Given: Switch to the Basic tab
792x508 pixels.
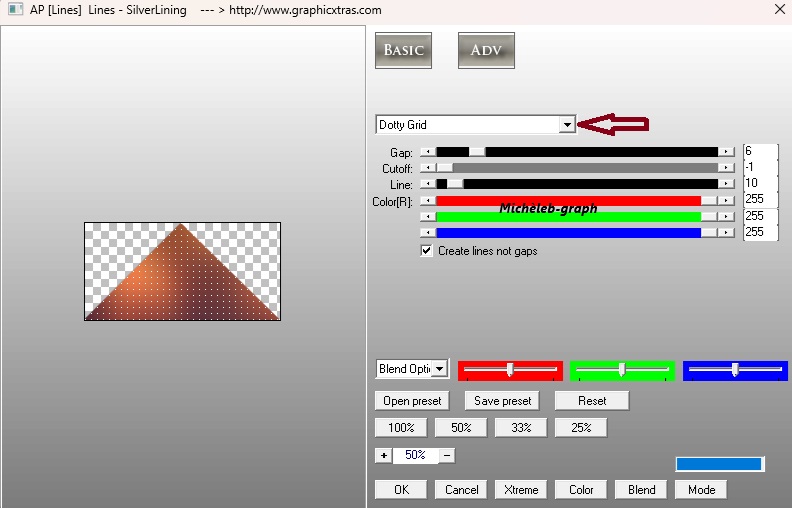Looking at the screenshot, I should (x=403, y=50).
